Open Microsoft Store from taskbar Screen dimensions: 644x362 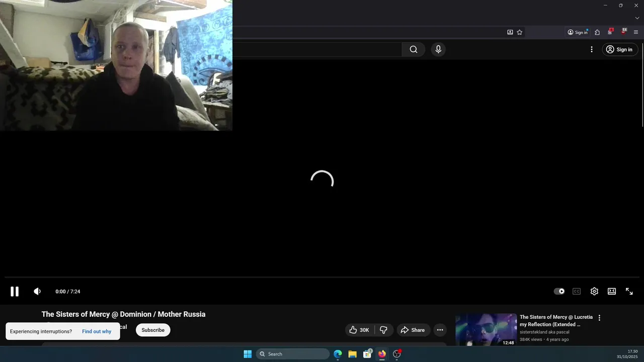[367, 354]
